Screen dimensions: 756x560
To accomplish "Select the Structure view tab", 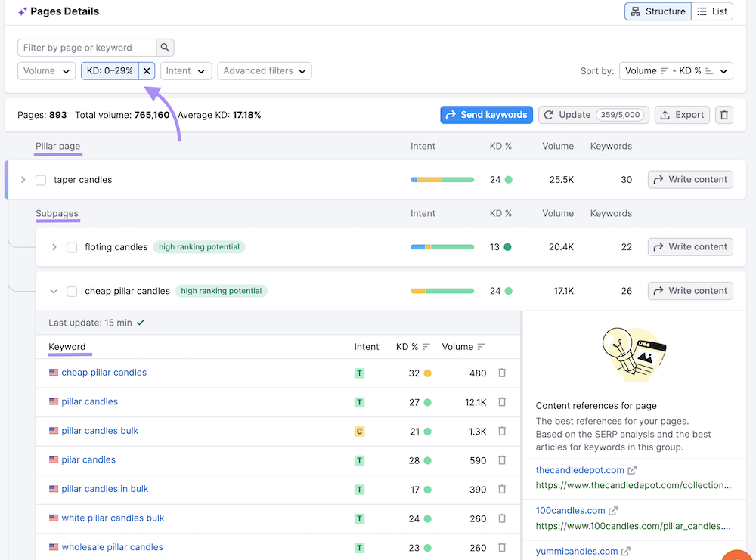I will tap(657, 11).
